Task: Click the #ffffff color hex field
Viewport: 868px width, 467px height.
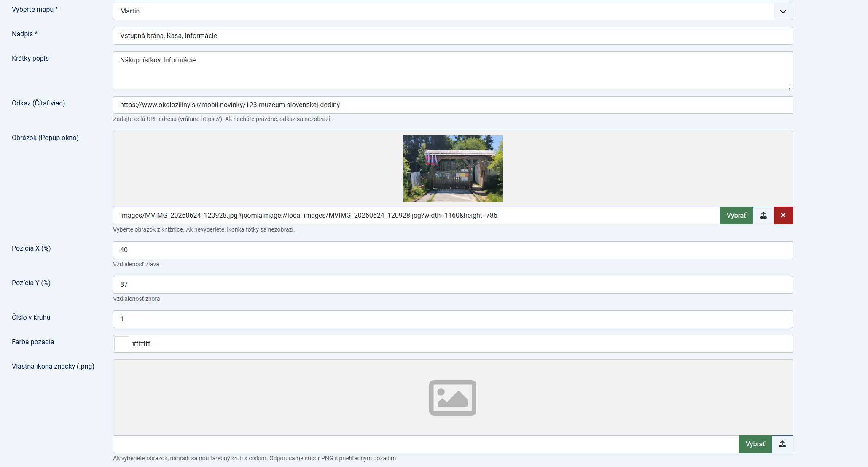Action: tap(460, 344)
